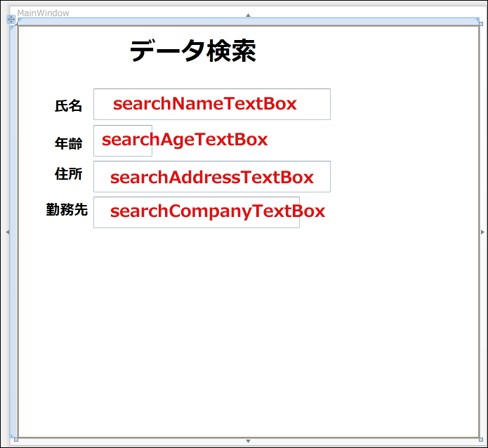Image resolution: width=488 pixels, height=448 pixels.
Task: Click the top margin arrow above the window
Action: click(x=248, y=15)
